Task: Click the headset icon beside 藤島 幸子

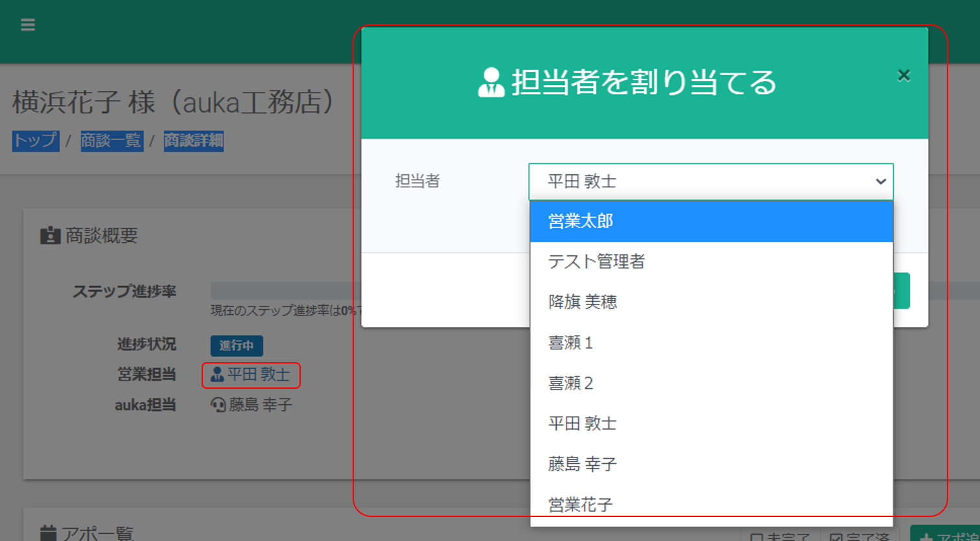Action: pyautogui.click(x=218, y=406)
